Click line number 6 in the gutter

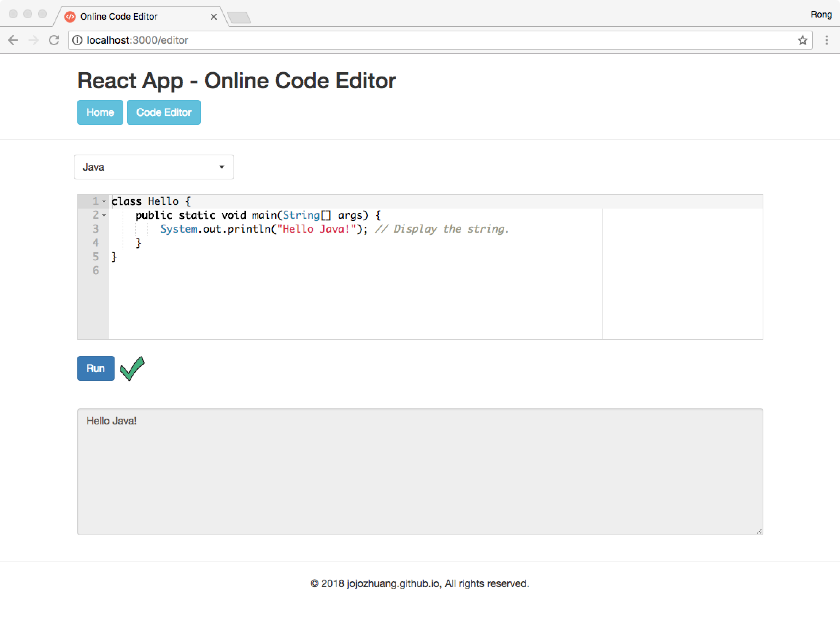96,271
